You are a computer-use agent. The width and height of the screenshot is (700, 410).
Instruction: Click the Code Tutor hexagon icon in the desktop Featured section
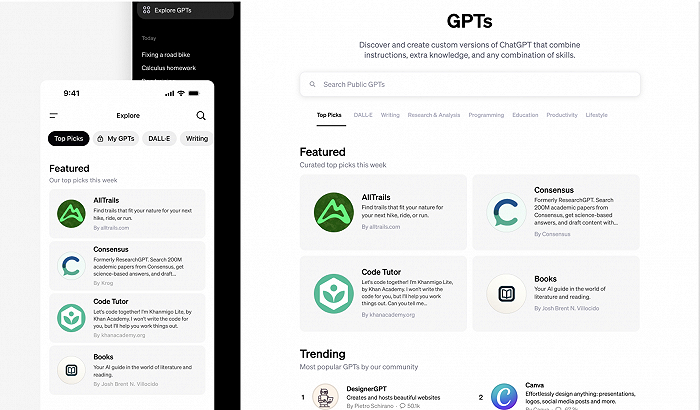coord(333,293)
